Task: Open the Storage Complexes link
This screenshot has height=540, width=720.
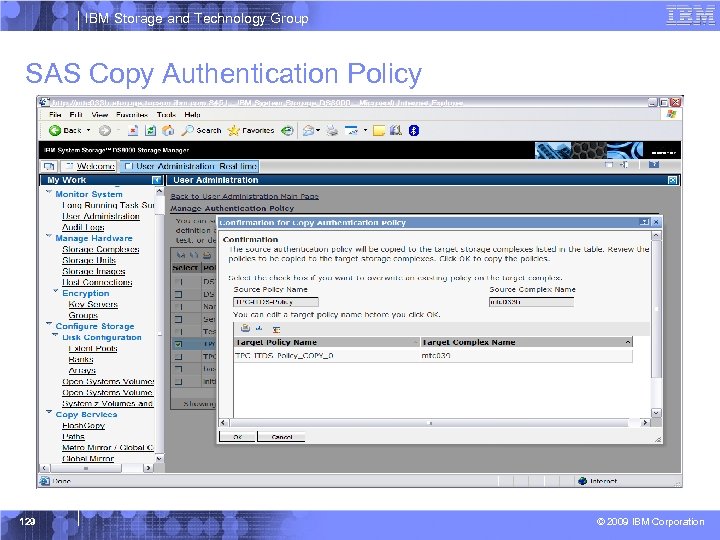Action: [x=101, y=249]
